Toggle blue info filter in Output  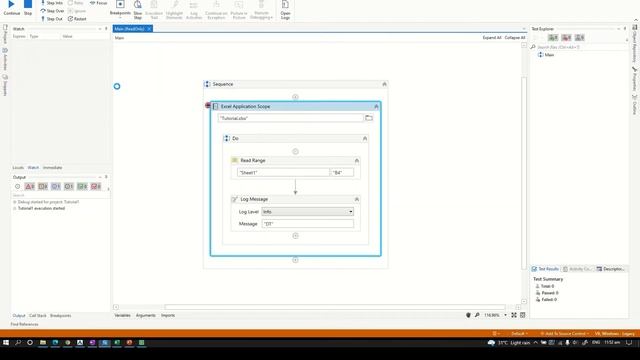tap(56, 187)
